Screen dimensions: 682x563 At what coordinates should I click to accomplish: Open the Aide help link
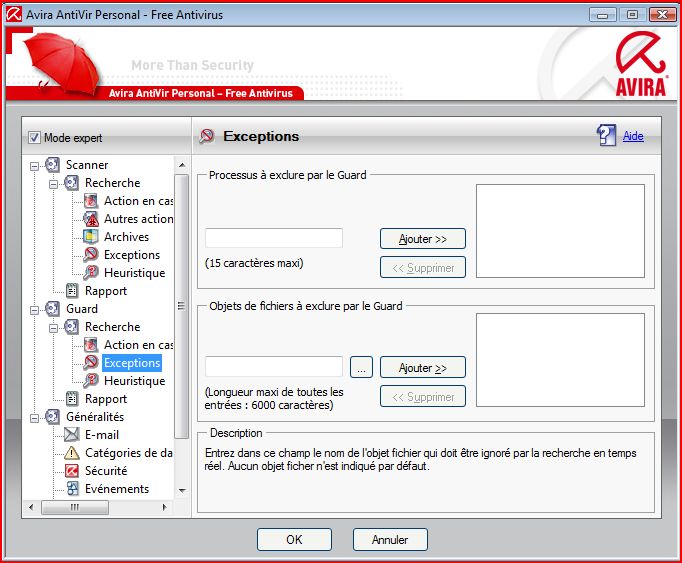pos(633,136)
